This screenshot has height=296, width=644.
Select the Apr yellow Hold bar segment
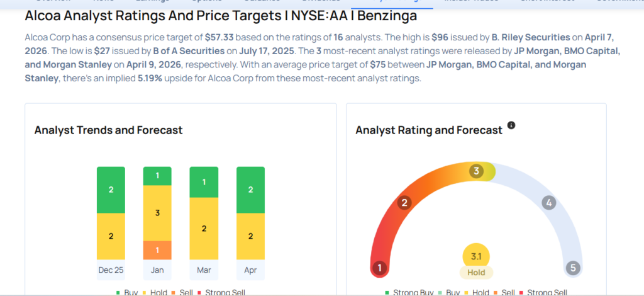(251, 236)
